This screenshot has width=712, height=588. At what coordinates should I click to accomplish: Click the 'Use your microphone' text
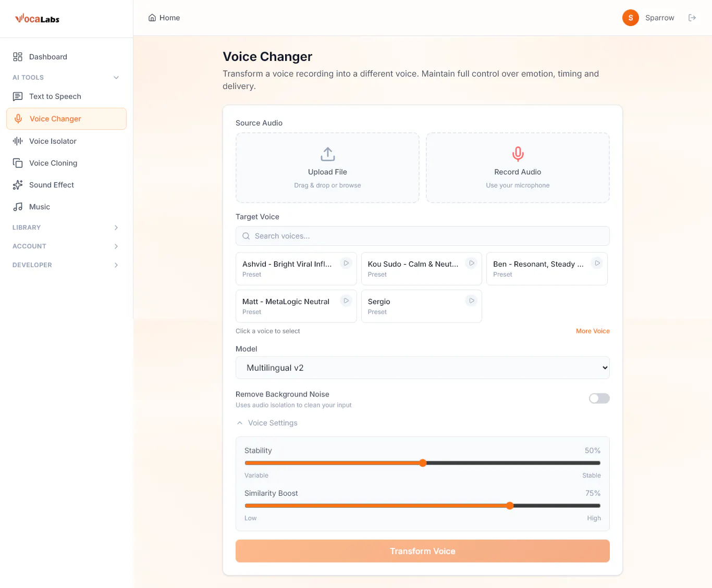click(x=518, y=185)
